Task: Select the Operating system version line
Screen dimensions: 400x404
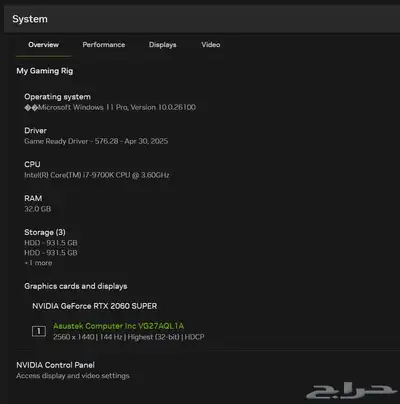Action: (110, 107)
